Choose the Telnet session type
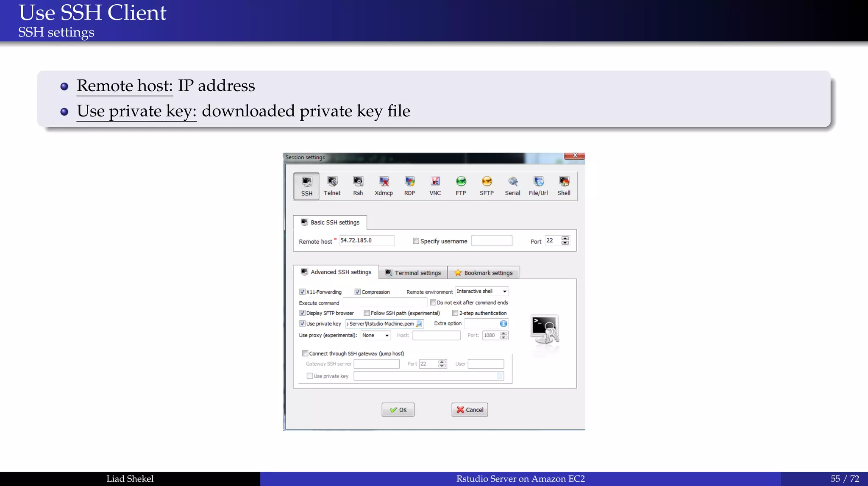 point(332,186)
